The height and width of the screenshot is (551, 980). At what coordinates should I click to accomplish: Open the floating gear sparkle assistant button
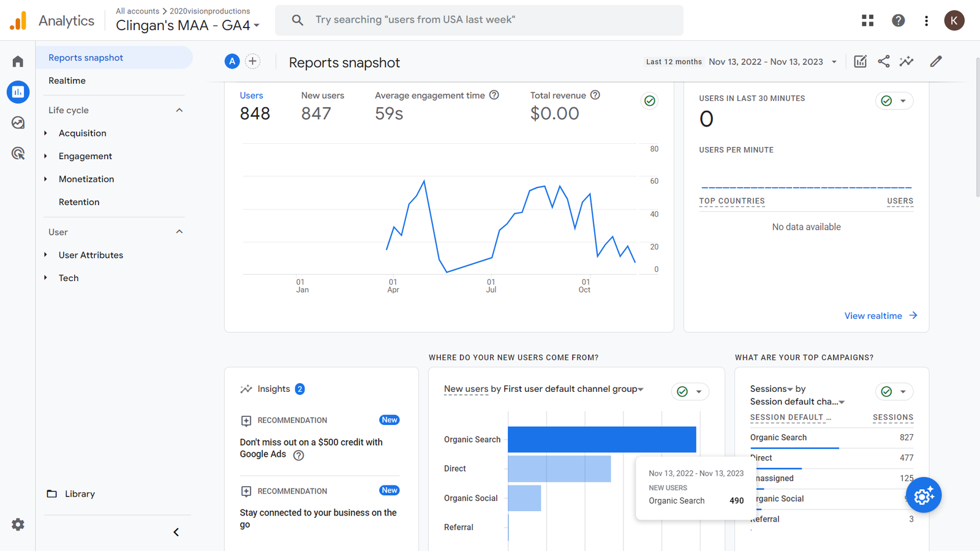coord(924,495)
